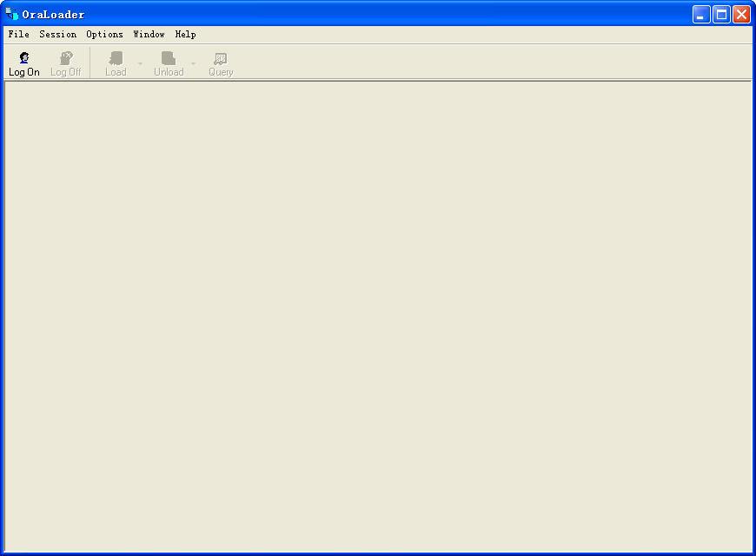Expand the Load button dropdown arrow
Screen dimensions: 756x556
point(140,63)
